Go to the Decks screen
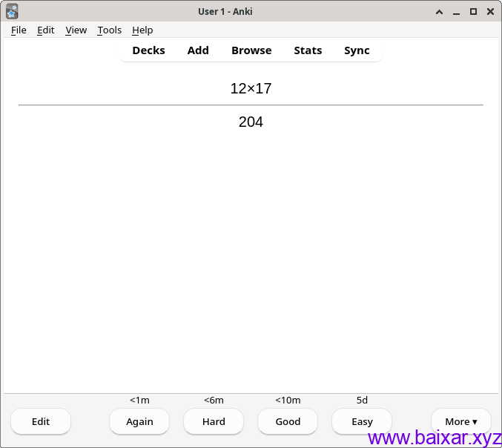The width and height of the screenshot is (502, 448). 148,50
